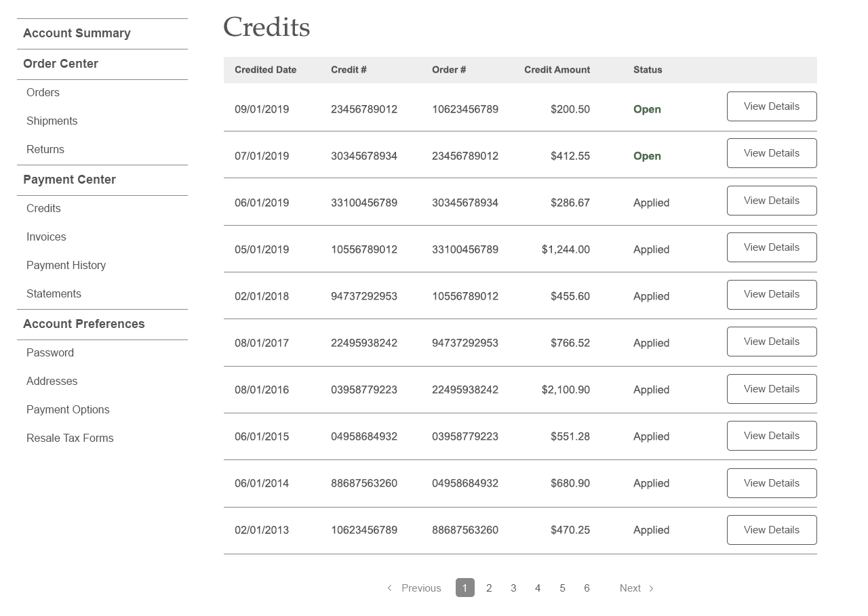Click the Credit Amount column header
Image resolution: width=868 pixels, height=616 pixels.
tap(557, 70)
